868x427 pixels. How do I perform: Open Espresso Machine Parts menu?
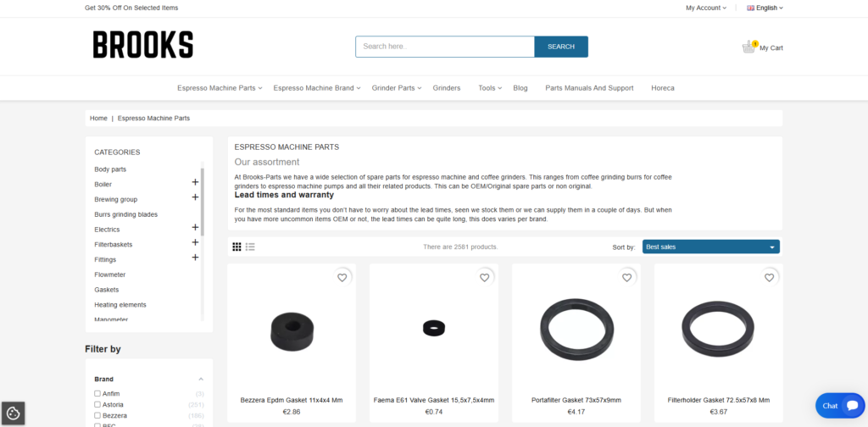(220, 88)
